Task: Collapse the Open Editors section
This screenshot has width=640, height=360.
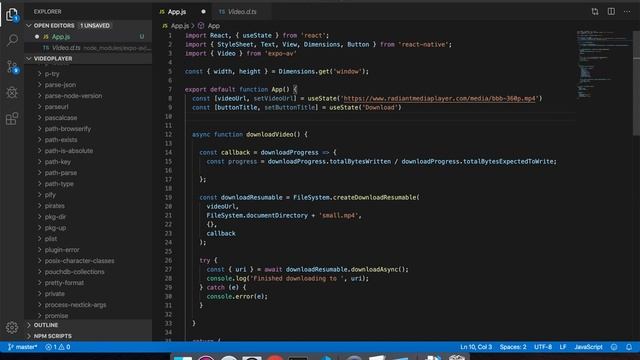Action: point(88,25)
